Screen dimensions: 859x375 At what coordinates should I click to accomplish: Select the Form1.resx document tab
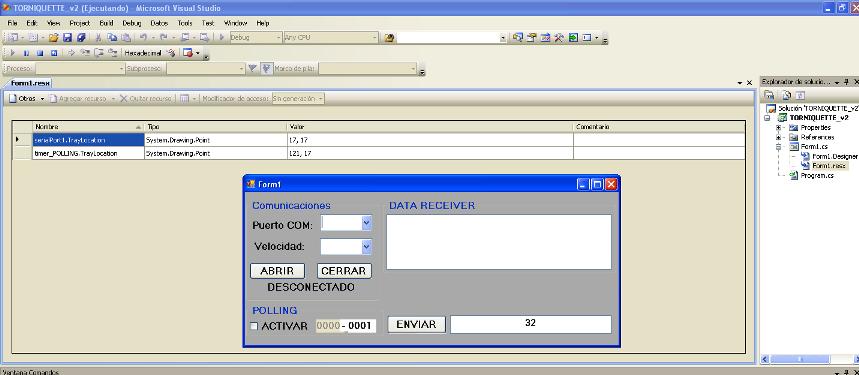[x=30, y=83]
